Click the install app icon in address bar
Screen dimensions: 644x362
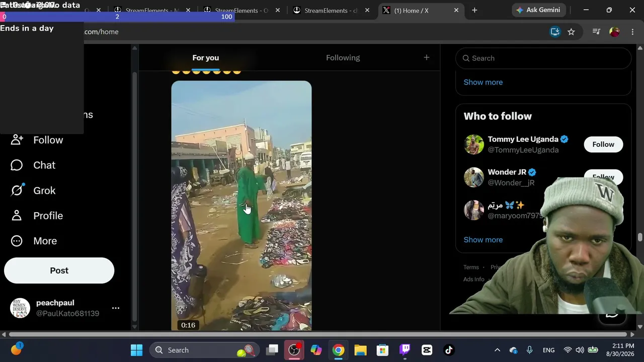click(x=555, y=32)
